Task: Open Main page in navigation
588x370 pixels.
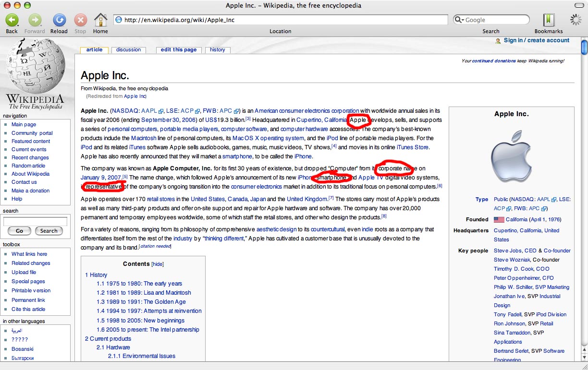Action: (24, 124)
